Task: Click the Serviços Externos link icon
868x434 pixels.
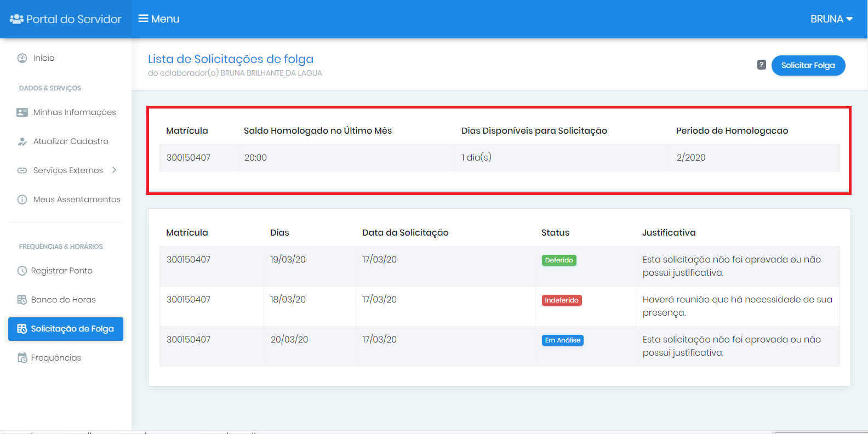Action: pos(22,170)
